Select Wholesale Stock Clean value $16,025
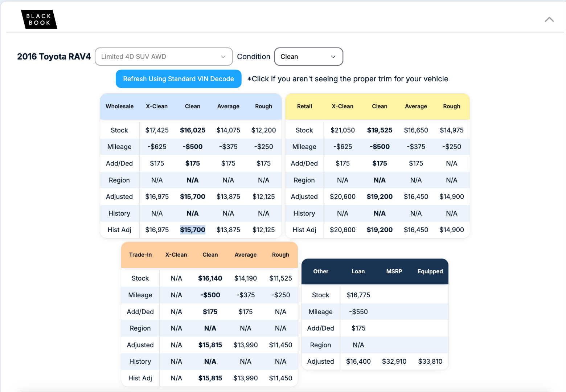Image resolution: width=566 pixels, height=392 pixels. [x=193, y=130]
